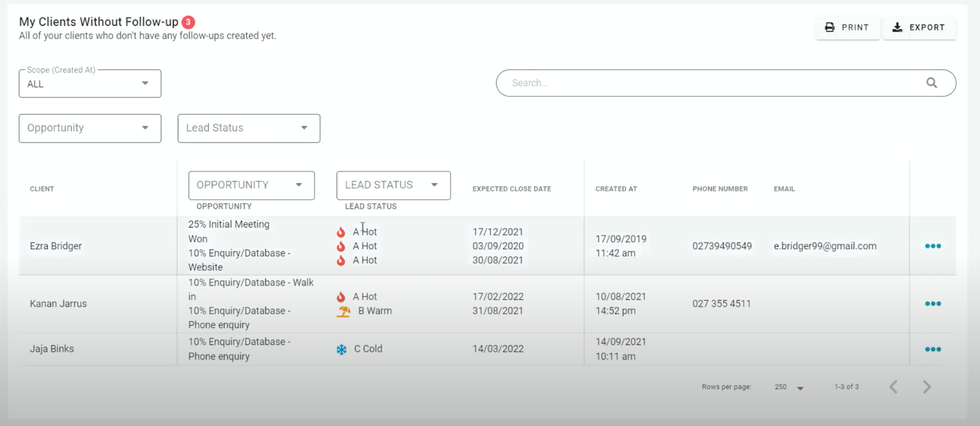This screenshot has width=980, height=426.
Task: Go to the previous page of results
Action: 894,387
